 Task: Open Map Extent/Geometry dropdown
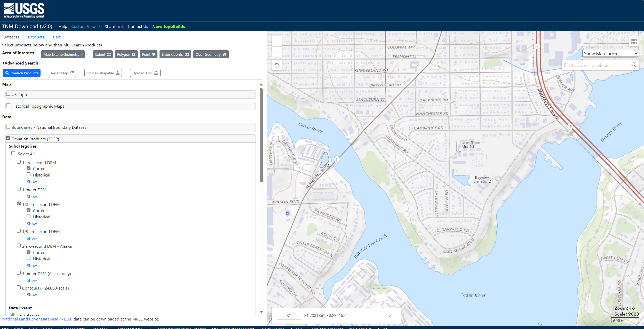point(63,54)
